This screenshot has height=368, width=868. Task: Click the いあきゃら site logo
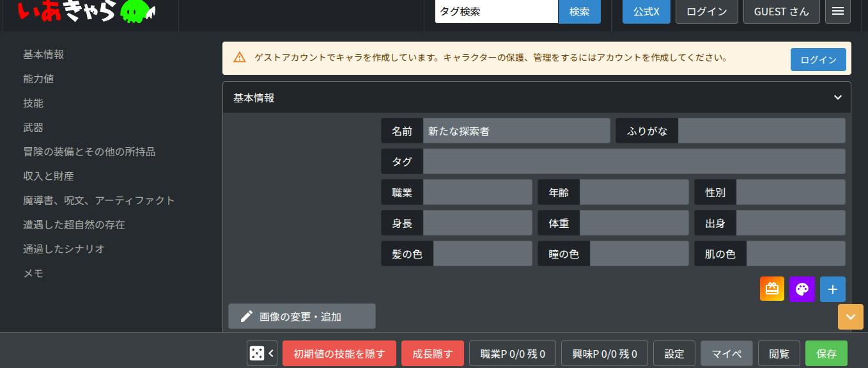click(x=88, y=11)
